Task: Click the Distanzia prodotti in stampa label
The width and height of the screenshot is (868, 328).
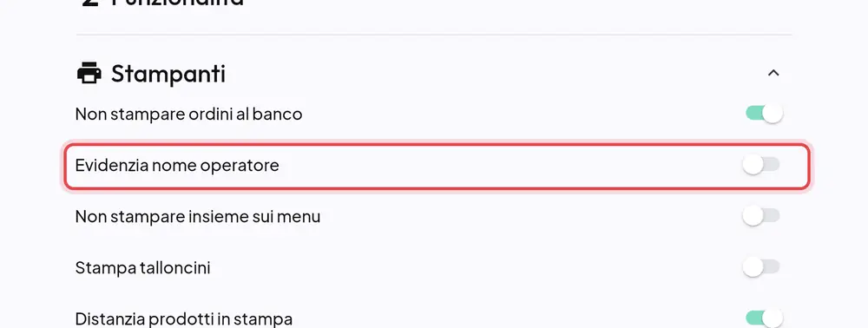Action: 184,319
